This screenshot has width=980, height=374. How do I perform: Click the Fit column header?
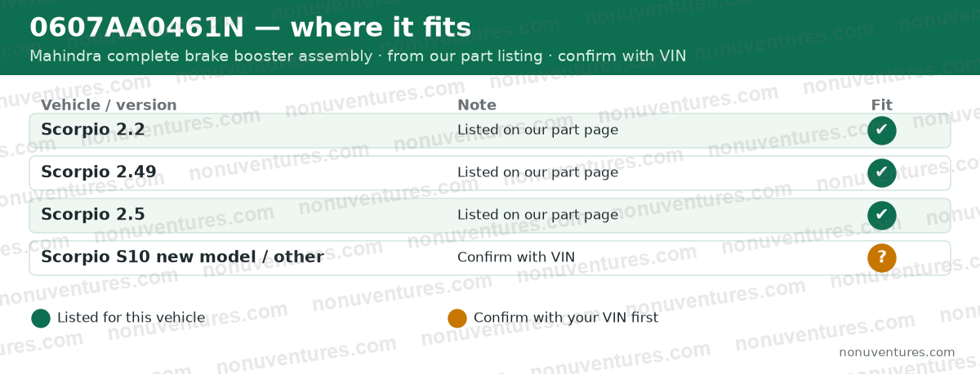882,105
